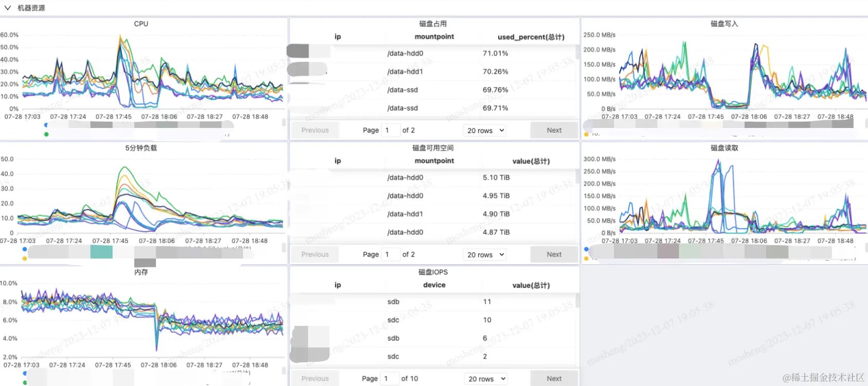Click the 机器资源 section title
868x386 pixels.
(31, 8)
